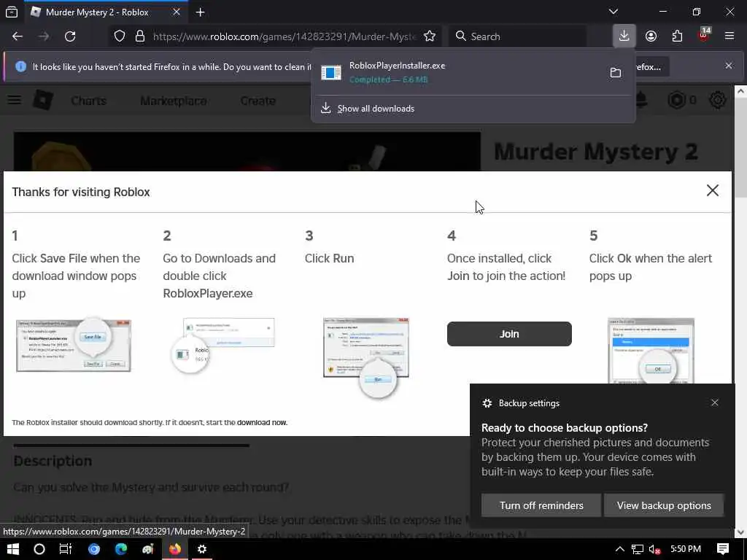Click the Save File step thumbnail

click(x=74, y=345)
